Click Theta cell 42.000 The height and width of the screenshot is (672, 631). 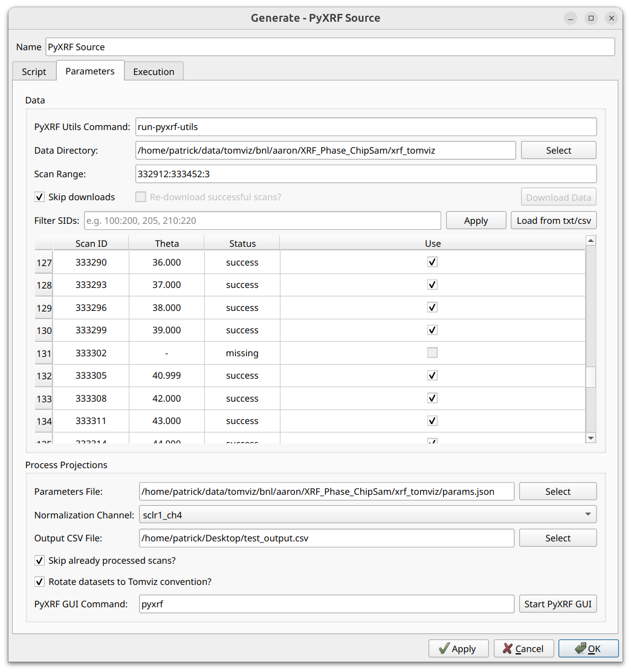[167, 398]
